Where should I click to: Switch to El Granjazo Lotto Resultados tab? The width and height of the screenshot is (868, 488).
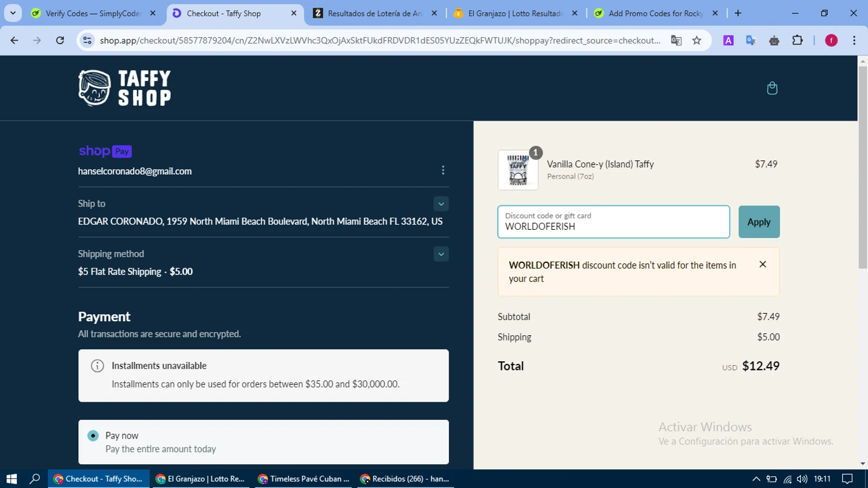click(x=515, y=13)
